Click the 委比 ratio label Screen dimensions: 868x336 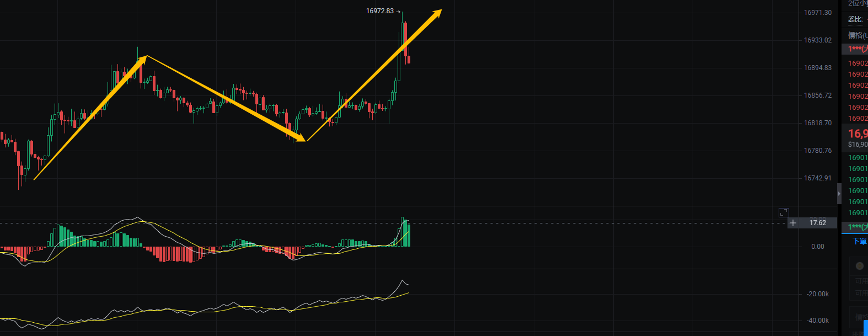coord(855,19)
